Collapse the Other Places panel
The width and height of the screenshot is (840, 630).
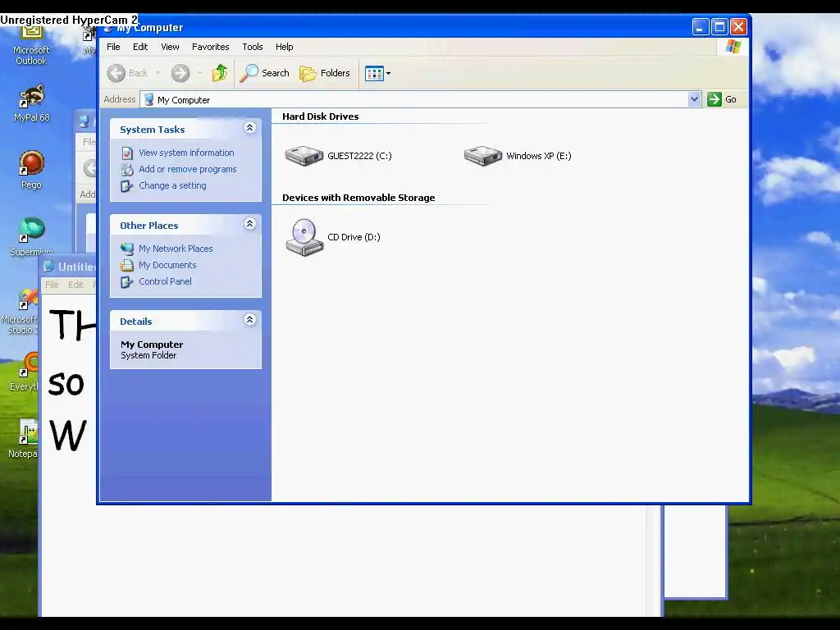coord(249,223)
